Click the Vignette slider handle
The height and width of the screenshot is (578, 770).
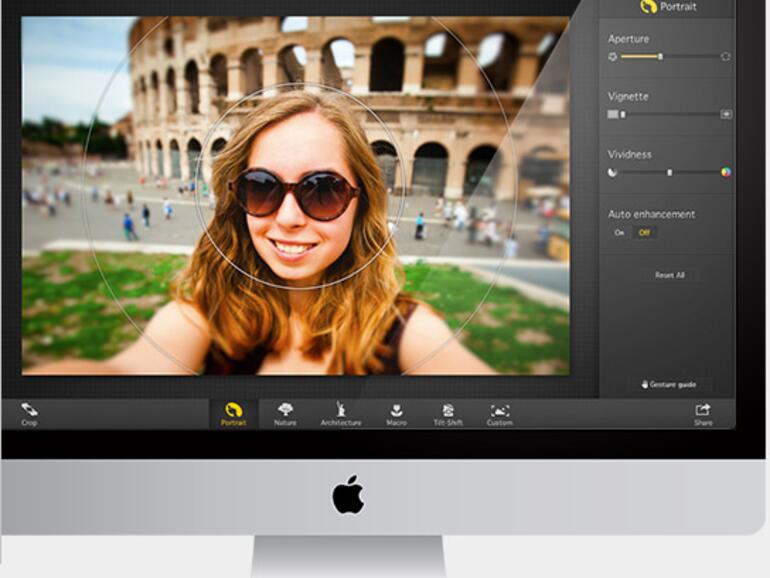[623, 114]
